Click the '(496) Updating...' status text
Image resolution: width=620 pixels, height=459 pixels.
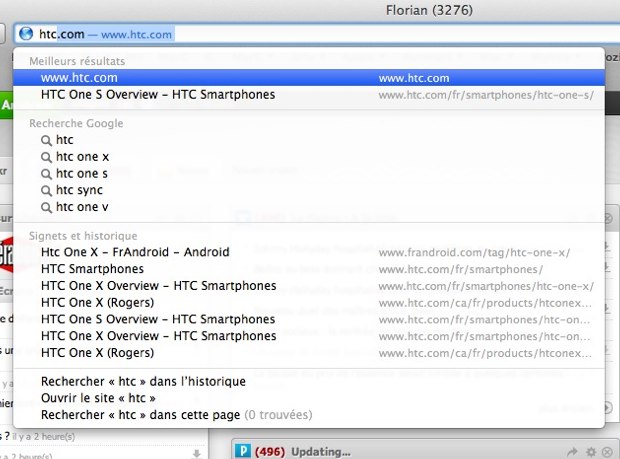click(302, 451)
